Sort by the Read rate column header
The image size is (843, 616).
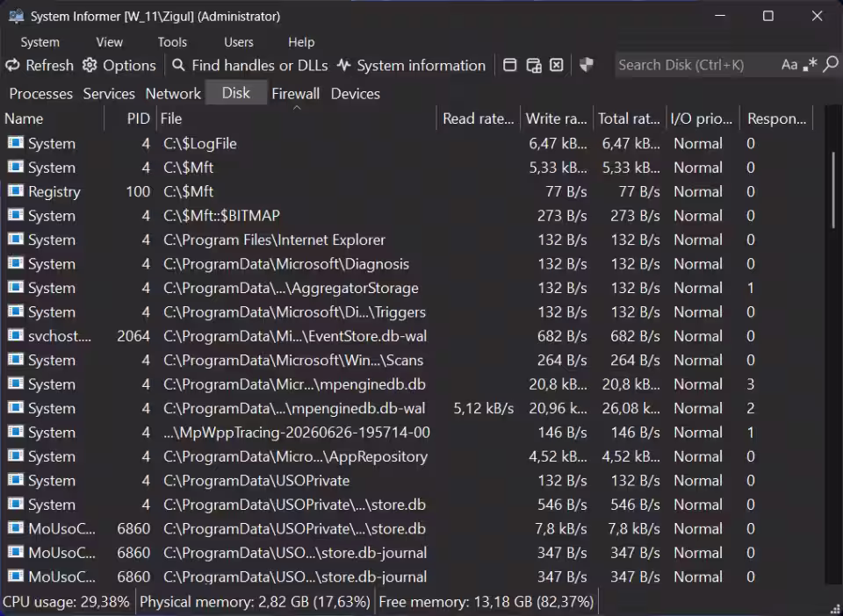coord(478,118)
